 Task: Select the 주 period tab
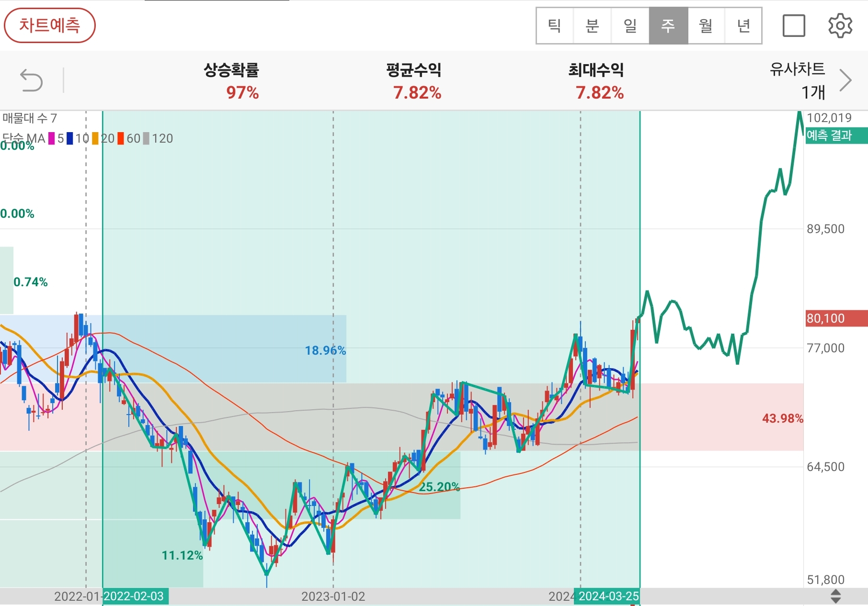[x=668, y=26]
